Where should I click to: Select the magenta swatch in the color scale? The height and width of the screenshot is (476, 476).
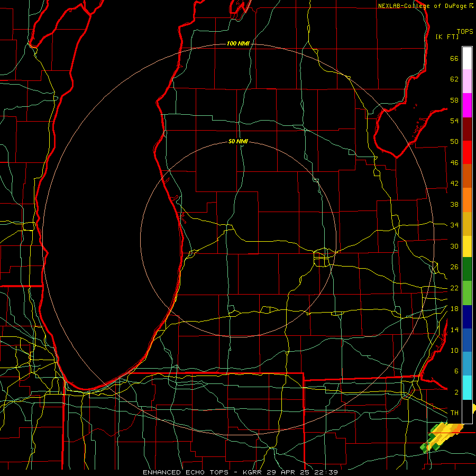[x=467, y=105]
